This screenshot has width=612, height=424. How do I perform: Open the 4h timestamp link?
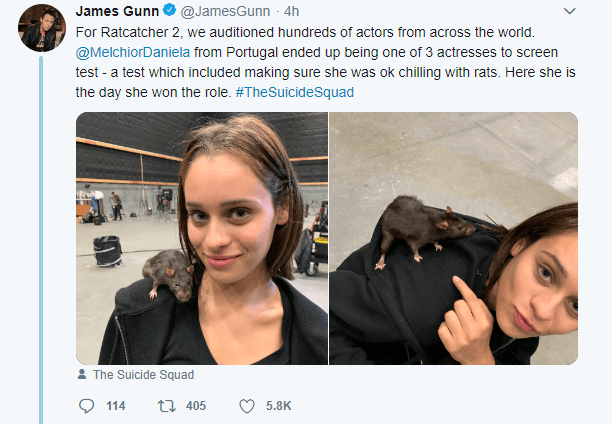pos(291,11)
